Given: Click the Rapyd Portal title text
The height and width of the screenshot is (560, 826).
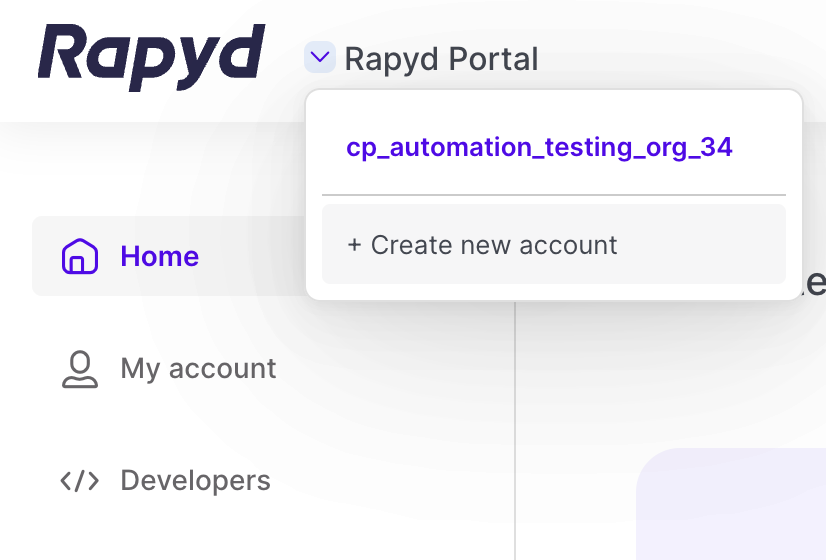Looking at the screenshot, I should point(441,59).
